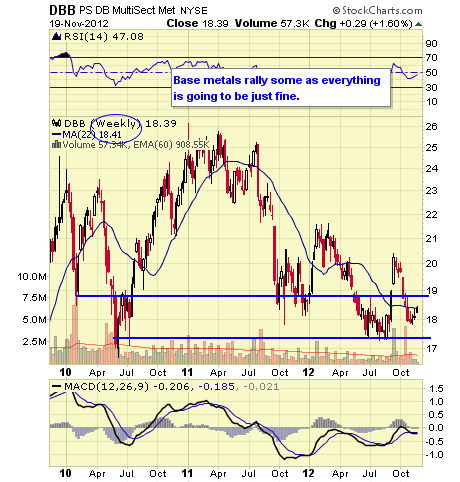Screen dimensions: 460x482
Task: Select the 12 year marker on MACD axis
Action: tap(308, 473)
